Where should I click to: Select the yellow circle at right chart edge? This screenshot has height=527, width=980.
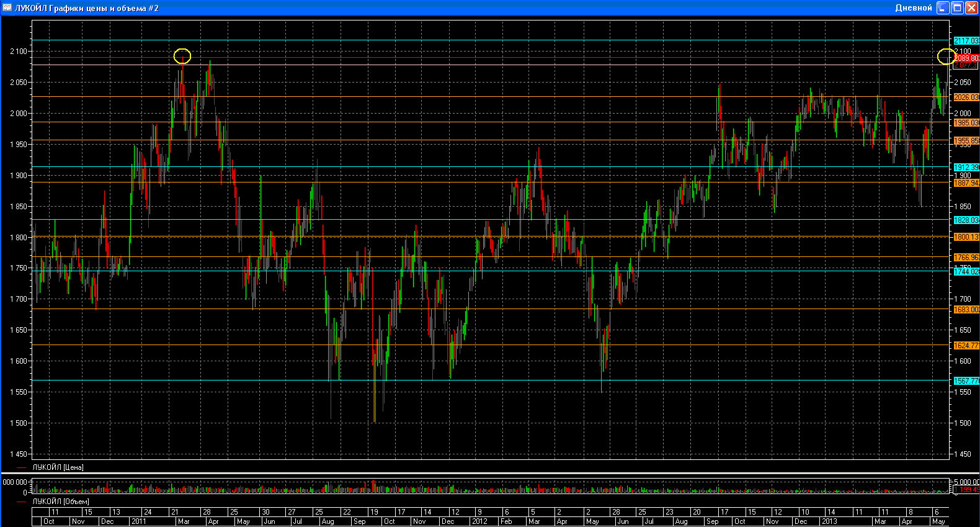click(946, 56)
